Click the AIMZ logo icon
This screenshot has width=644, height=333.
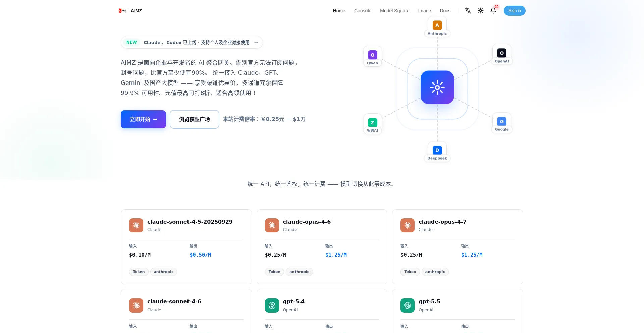122,11
